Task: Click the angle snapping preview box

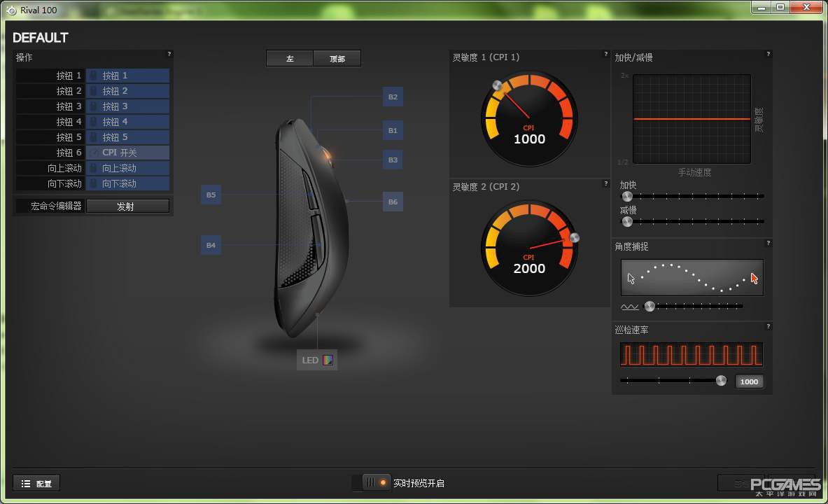Action: (x=692, y=277)
